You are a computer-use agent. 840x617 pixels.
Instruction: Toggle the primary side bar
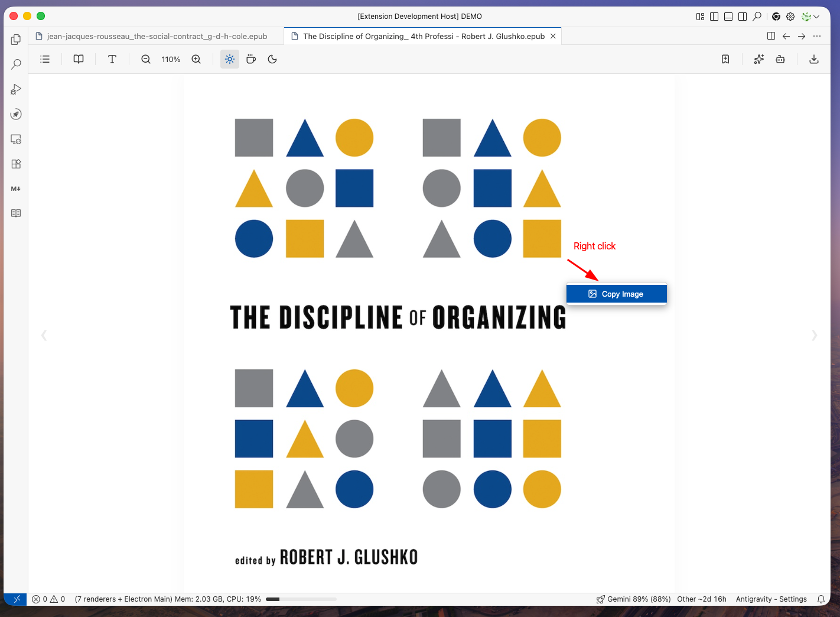[x=714, y=17]
